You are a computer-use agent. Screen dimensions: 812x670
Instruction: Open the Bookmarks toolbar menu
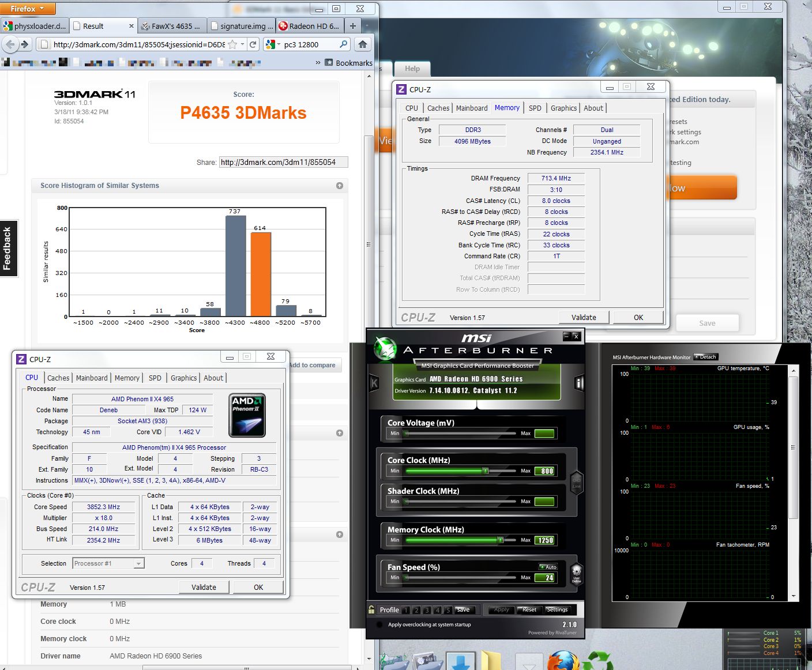(349, 63)
